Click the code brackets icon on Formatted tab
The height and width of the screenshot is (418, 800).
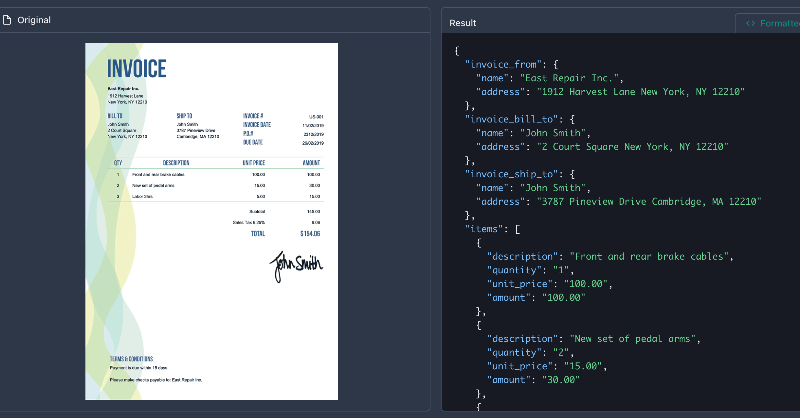[751, 23]
